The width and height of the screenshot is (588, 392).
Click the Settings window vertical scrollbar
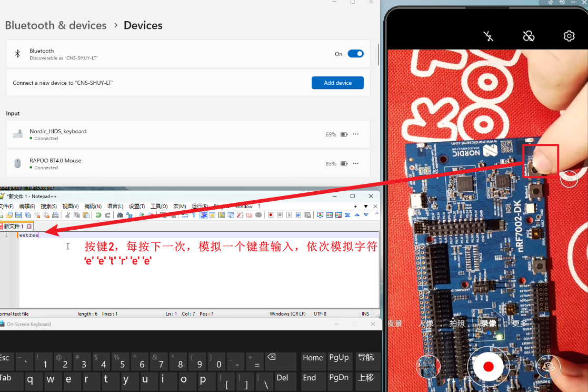378,55
